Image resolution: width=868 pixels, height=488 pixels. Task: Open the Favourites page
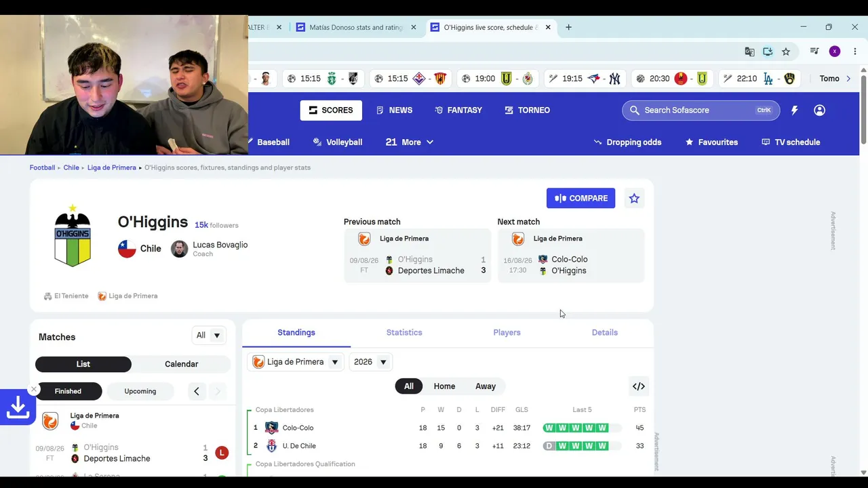(x=711, y=142)
